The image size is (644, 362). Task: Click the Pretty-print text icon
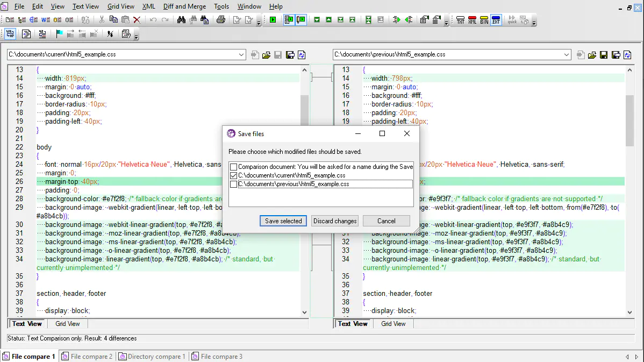26,34
